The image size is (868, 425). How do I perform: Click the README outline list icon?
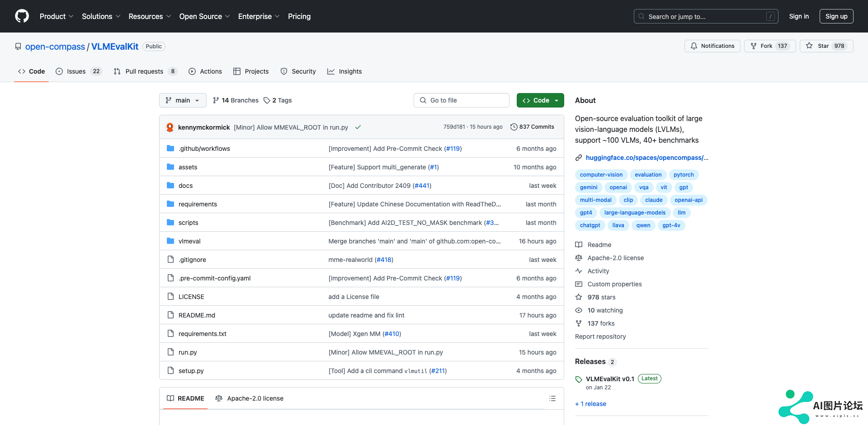point(552,398)
